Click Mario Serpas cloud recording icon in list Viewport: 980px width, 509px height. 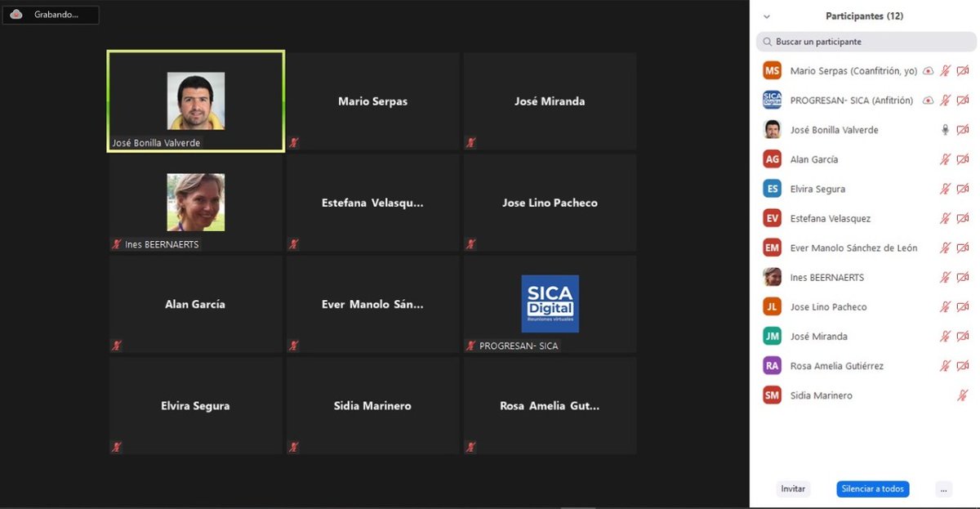point(929,71)
